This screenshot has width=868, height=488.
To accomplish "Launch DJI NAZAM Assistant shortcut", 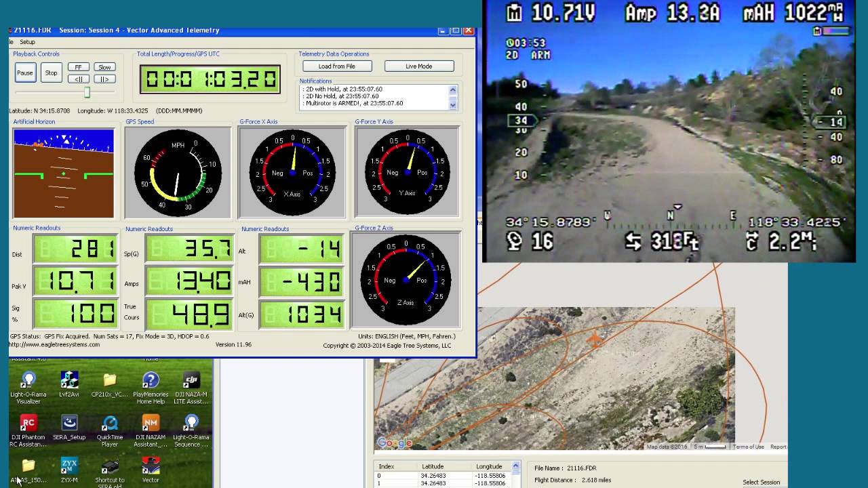I will point(151,431).
